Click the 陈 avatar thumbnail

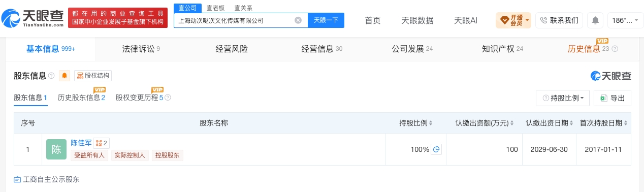pos(56,149)
